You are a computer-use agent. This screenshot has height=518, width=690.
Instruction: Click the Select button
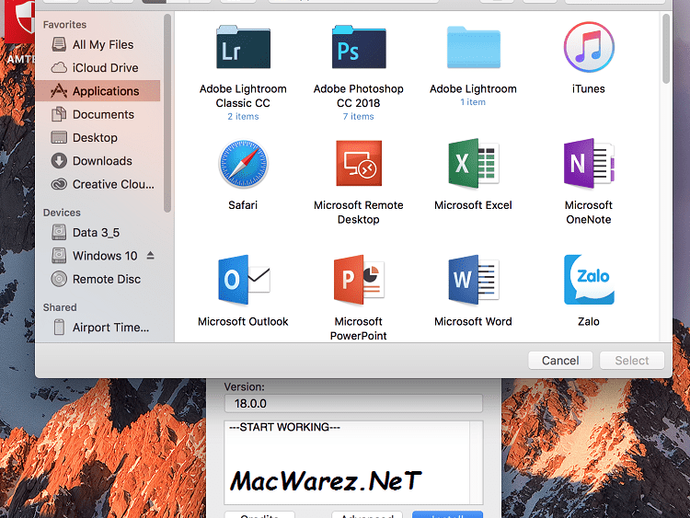pyautogui.click(x=631, y=360)
